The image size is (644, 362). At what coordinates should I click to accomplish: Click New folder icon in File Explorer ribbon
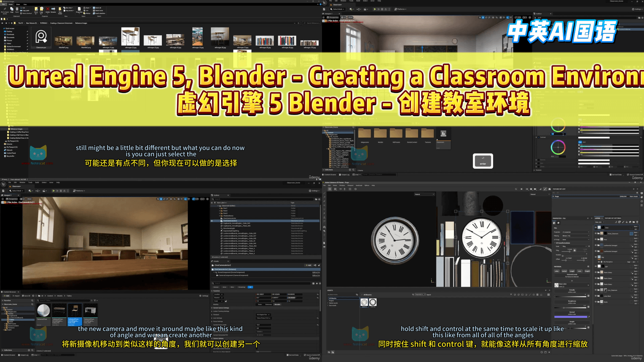pos(60,10)
